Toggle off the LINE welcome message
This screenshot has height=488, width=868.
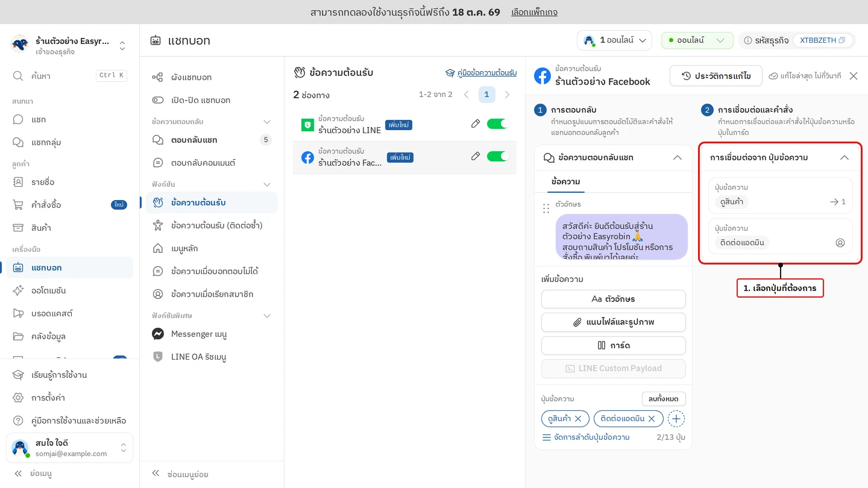point(498,124)
